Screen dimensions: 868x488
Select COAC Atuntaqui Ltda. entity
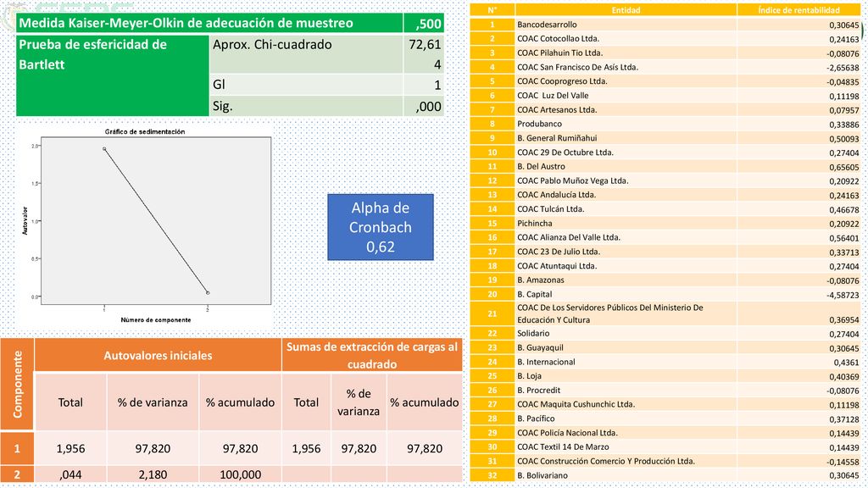(557, 266)
